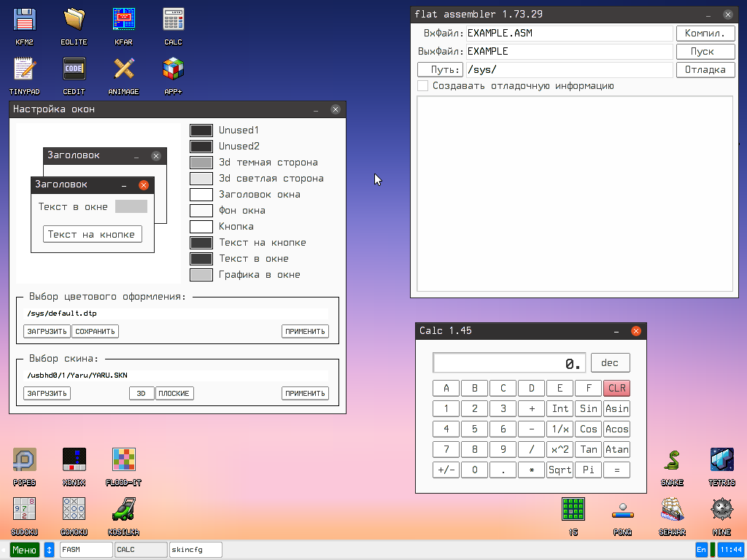Viewport: 747px width, 560px height.
Task: Pick the Unused1 color swatch
Action: 201,131
